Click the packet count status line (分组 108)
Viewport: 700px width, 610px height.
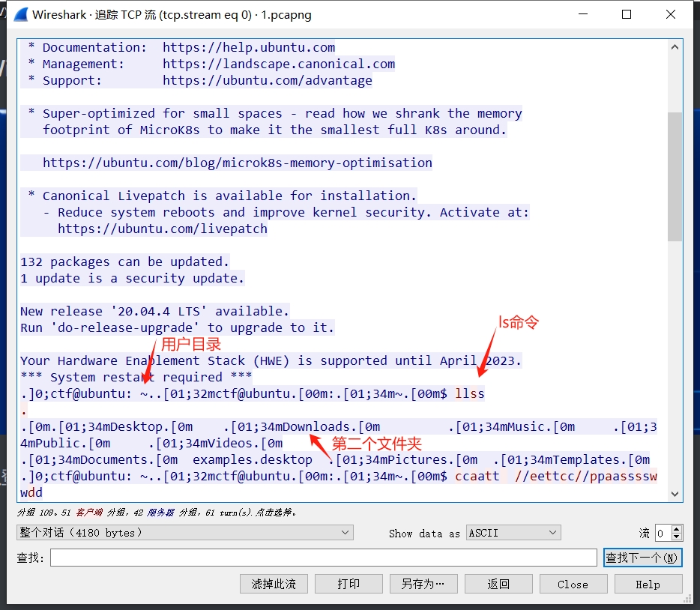pos(157,513)
